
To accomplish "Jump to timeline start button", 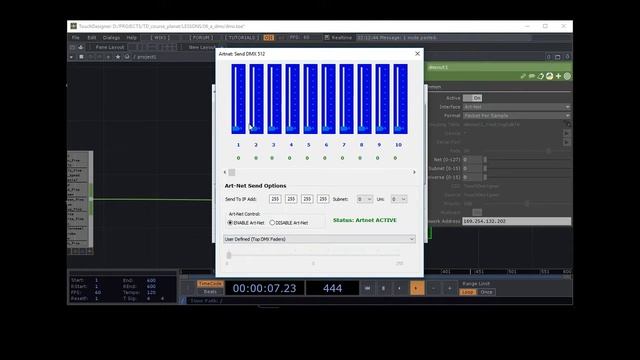I will [367, 288].
